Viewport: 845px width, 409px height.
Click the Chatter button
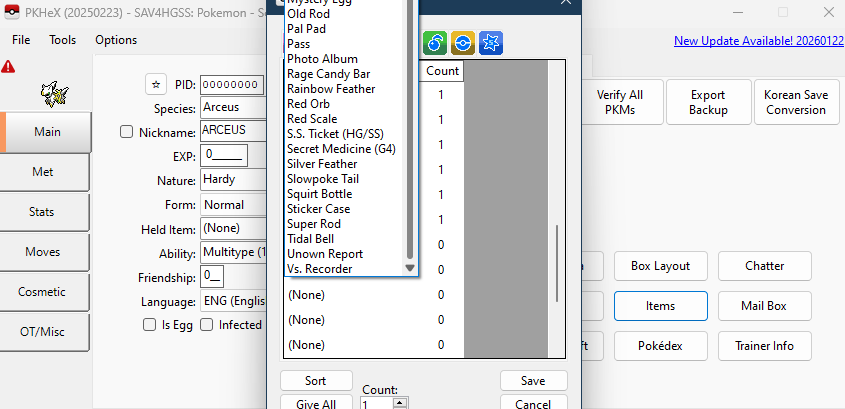point(765,266)
